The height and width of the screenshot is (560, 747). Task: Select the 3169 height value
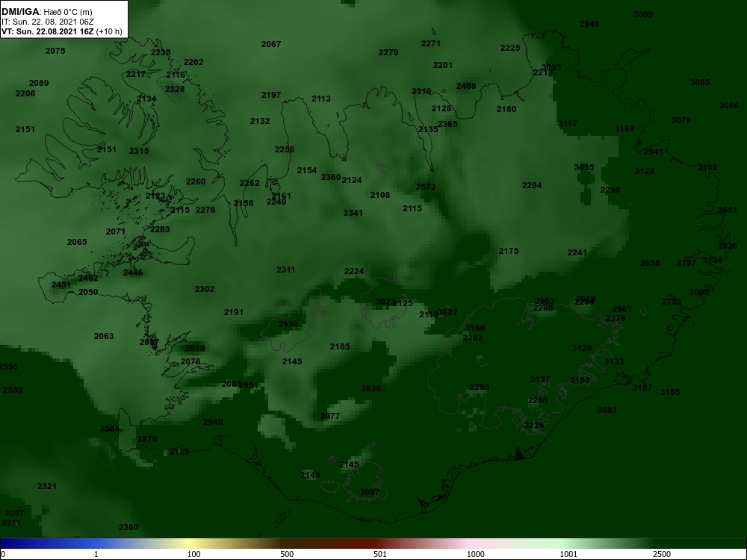[624, 128]
